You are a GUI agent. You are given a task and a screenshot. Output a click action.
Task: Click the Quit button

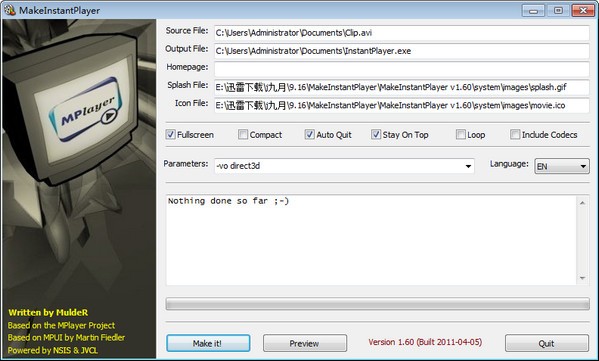[547, 343]
